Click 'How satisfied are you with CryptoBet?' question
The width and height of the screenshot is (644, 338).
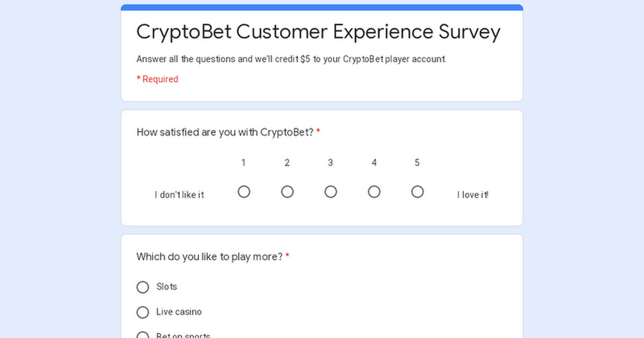tap(225, 132)
